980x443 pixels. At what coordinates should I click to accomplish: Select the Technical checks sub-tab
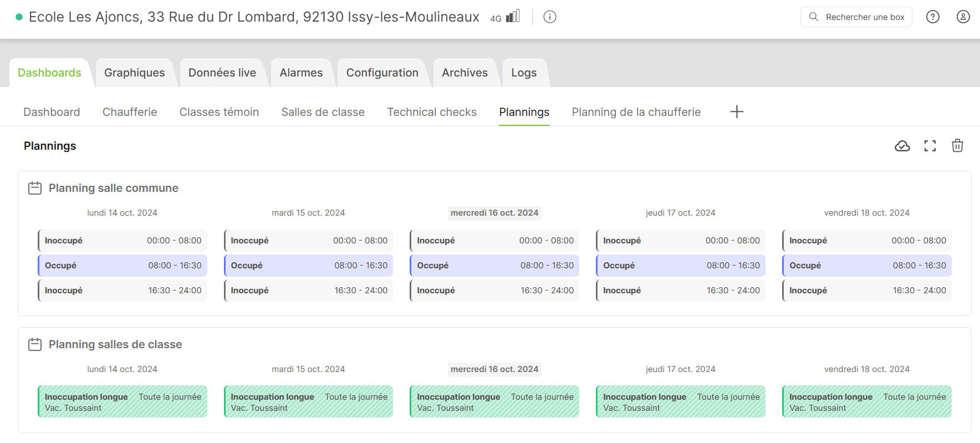[x=432, y=112]
